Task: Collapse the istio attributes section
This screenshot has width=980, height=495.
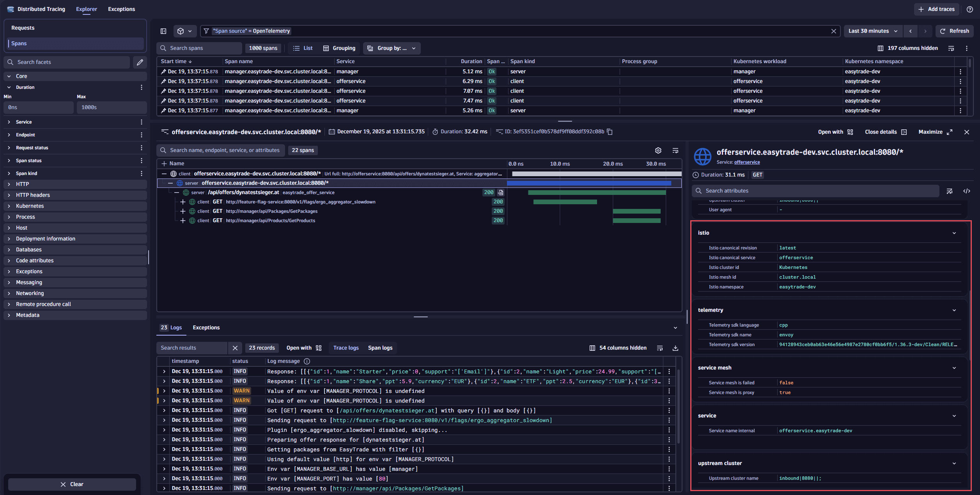Action: point(954,233)
